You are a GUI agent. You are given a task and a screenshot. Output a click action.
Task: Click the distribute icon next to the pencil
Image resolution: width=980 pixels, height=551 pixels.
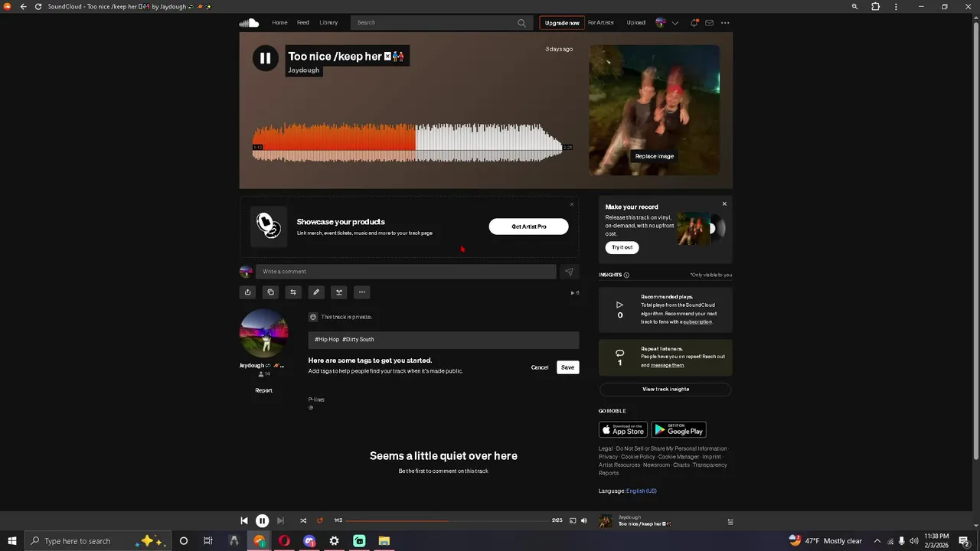(x=339, y=292)
